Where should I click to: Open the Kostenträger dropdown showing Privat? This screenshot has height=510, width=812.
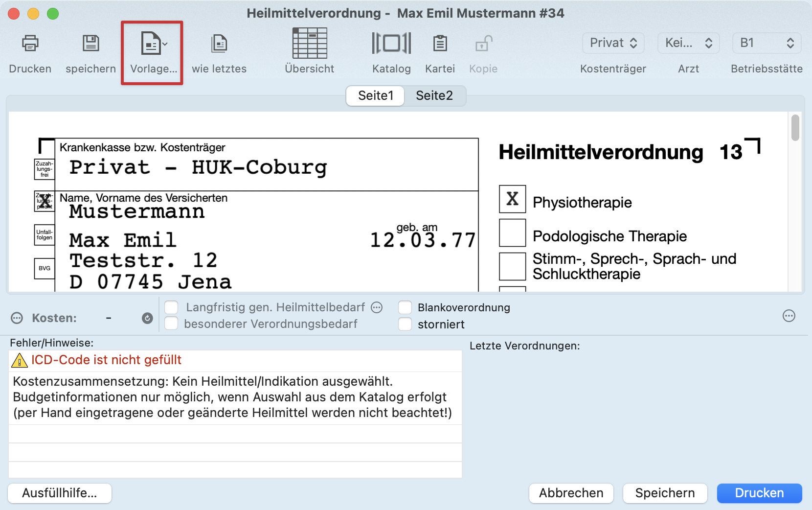(613, 43)
